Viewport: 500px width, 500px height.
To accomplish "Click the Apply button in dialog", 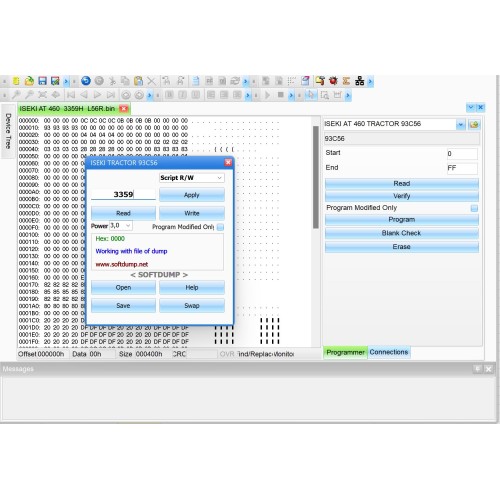I will 192,195.
